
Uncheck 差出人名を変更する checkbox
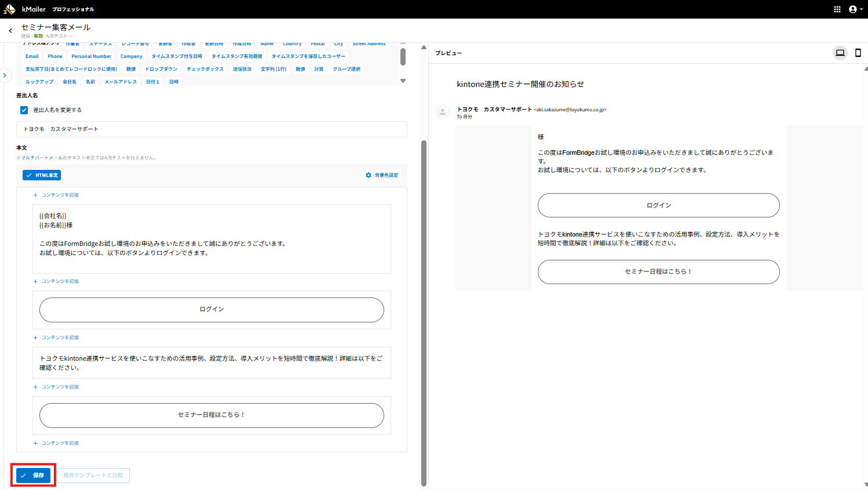(24, 110)
